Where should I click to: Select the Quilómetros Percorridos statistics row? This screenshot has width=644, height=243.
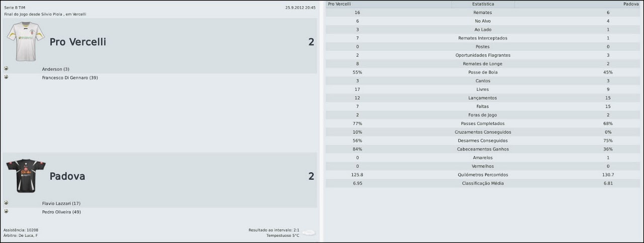pyautogui.click(x=482, y=175)
